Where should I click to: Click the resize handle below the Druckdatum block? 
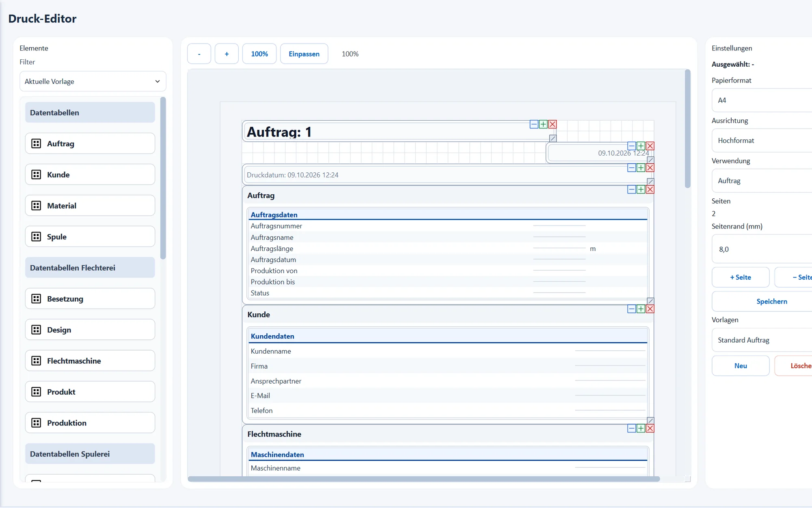(x=650, y=182)
